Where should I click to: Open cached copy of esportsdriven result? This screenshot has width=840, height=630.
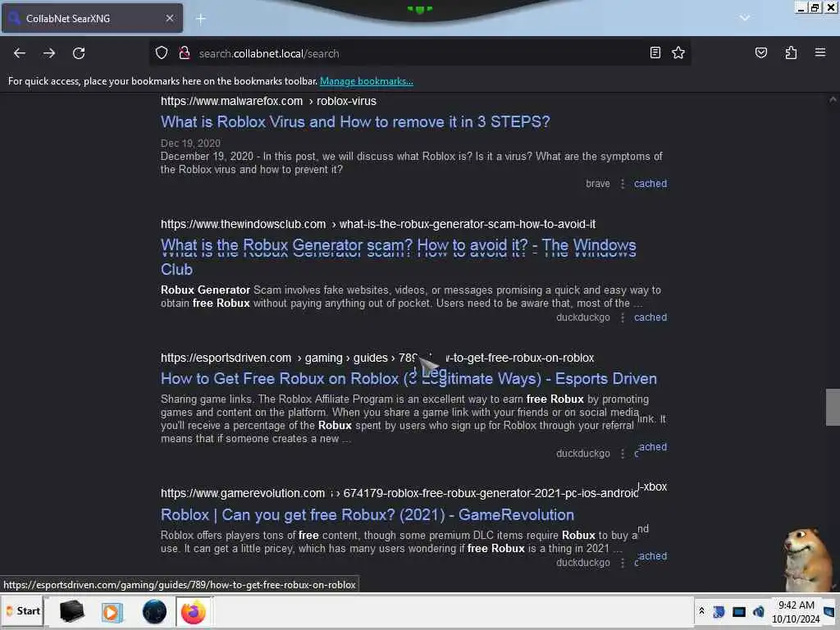point(651,449)
